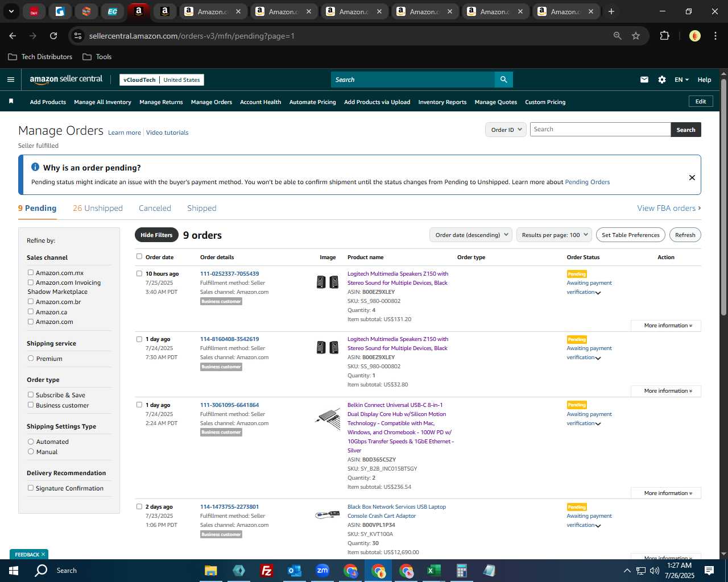This screenshot has width=728, height=582.
Task: Click the Logitech speakers thumbnail of order 111-0252337-7055439
Action: (x=328, y=282)
